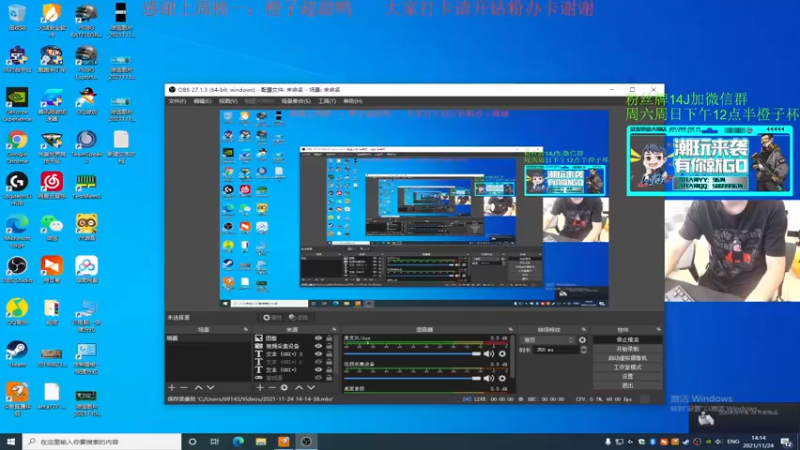The image size is (800, 450).
Task: Select the Steam desktop icon
Action: 17,354
